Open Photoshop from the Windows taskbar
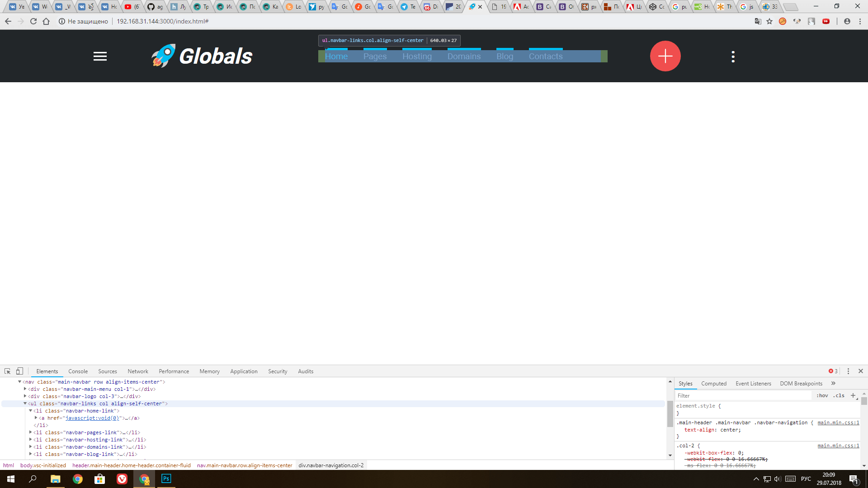This screenshot has width=868, height=488. (166, 479)
